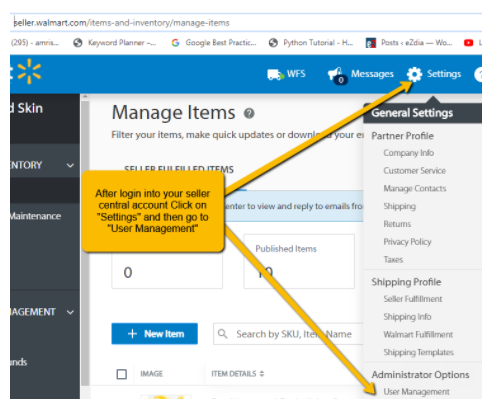Click the Partner Profile heading
The image size is (484, 399).
pyautogui.click(x=402, y=136)
